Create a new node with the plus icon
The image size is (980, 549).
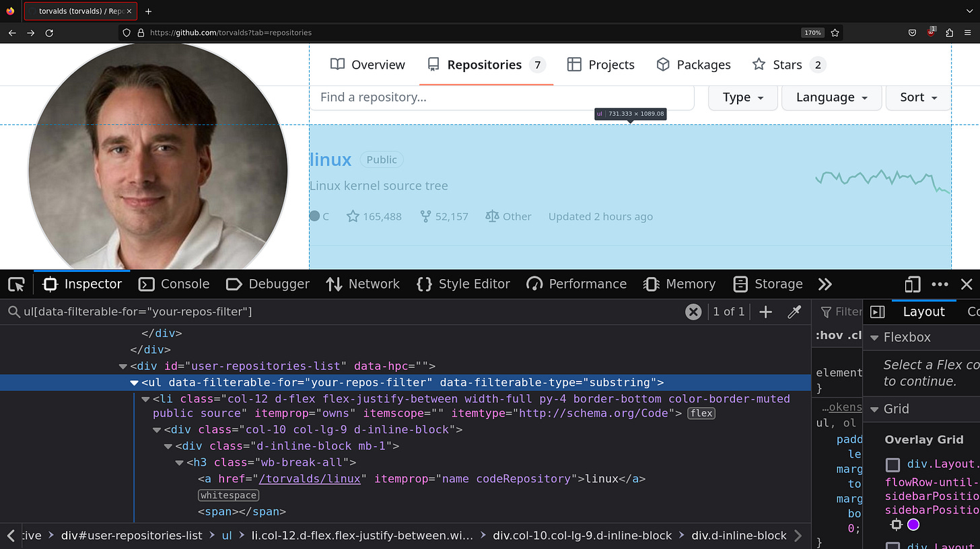(765, 312)
